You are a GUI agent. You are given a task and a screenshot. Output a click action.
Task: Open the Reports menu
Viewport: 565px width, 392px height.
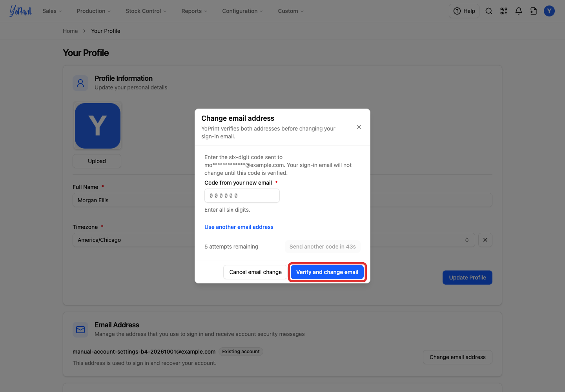click(194, 11)
